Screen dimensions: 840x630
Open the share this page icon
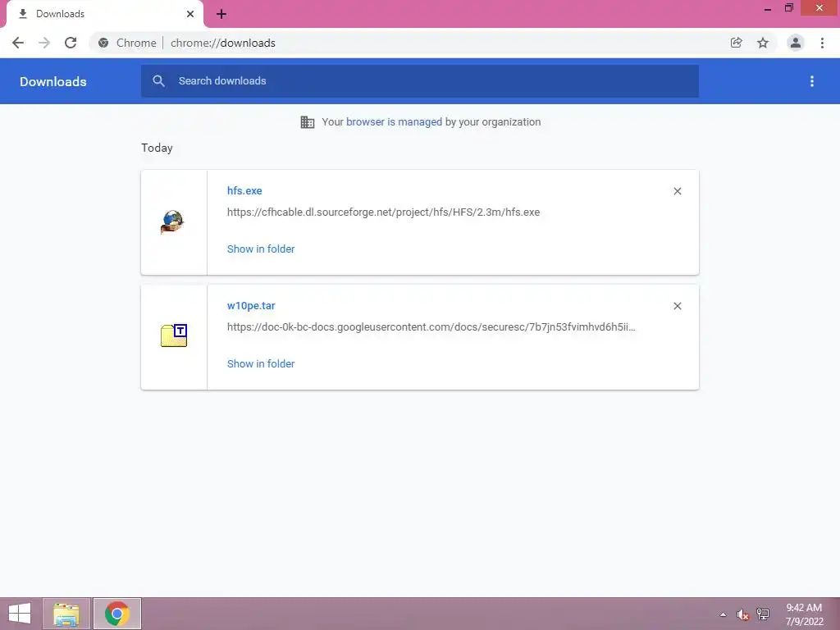pos(736,43)
